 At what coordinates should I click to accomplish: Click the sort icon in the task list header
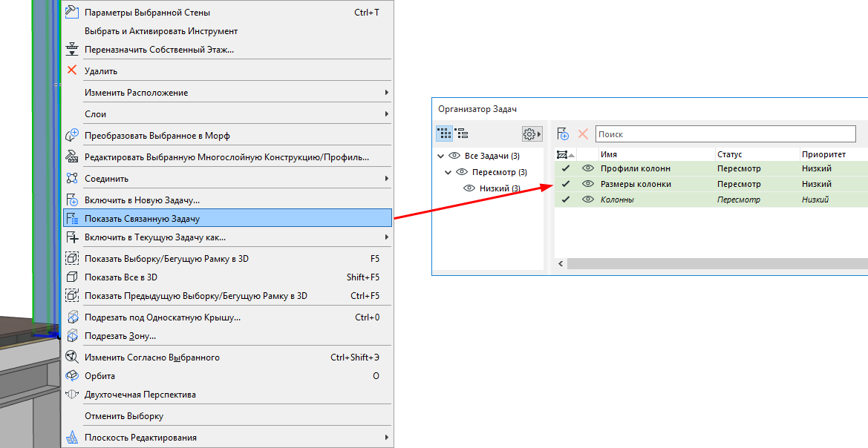(x=565, y=154)
